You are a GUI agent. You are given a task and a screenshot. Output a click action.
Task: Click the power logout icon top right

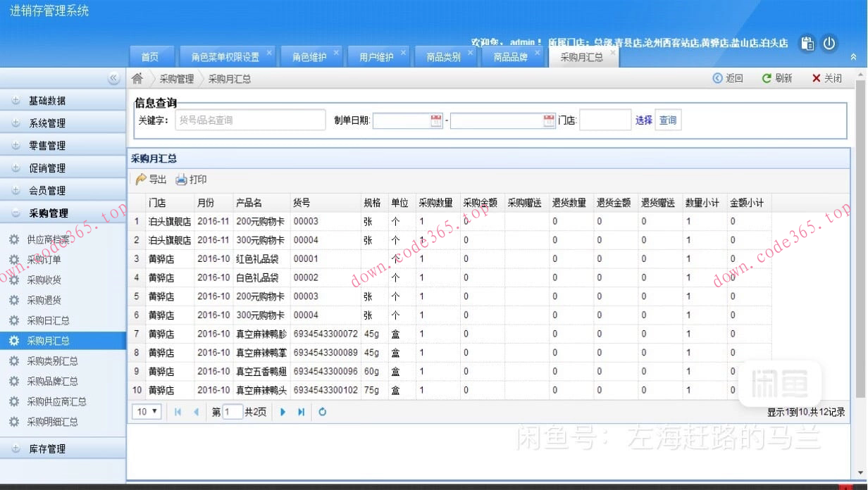830,44
